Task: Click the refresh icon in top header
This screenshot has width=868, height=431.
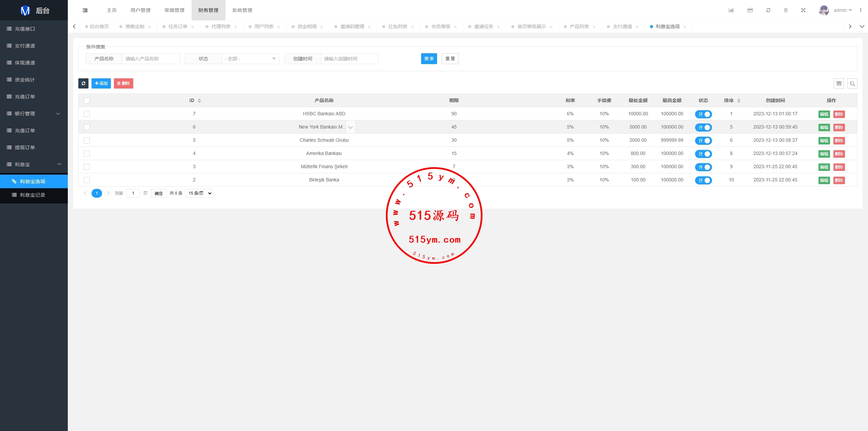Action: click(x=768, y=10)
